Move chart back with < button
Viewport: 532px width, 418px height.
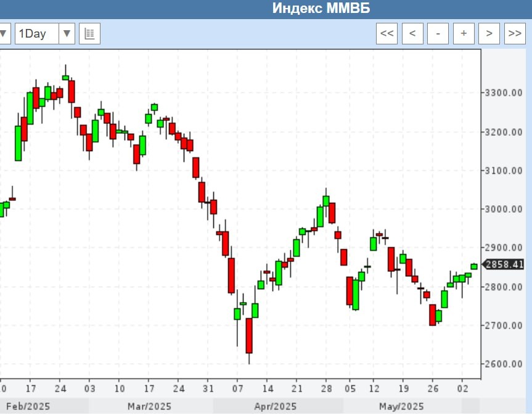412,33
